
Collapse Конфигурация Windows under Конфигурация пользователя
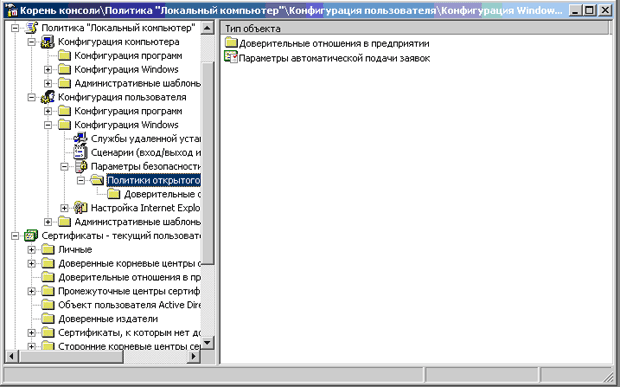coord(48,125)
